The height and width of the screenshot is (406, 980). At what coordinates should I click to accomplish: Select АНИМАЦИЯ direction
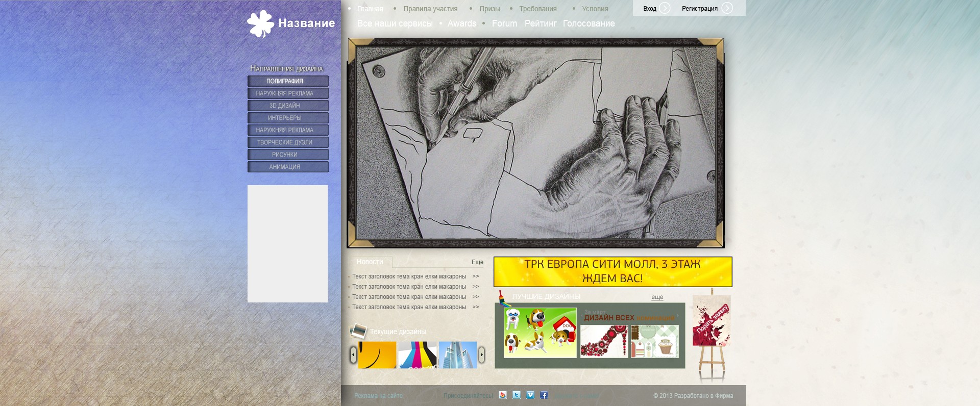(x=288, y=167)
